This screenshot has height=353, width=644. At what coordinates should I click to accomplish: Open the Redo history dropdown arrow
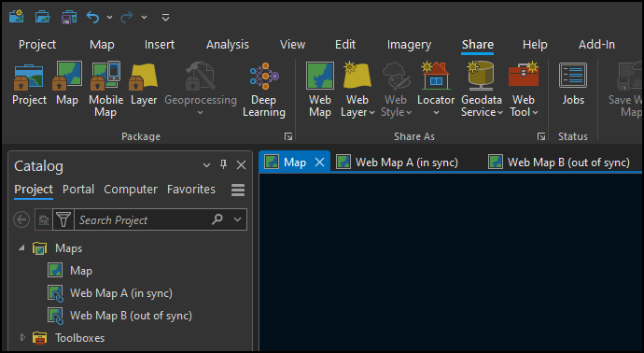[x=144, y=17]
